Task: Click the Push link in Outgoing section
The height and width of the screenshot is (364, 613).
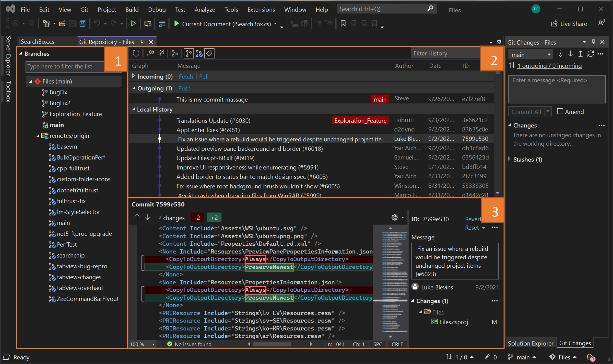Action: 184,88
